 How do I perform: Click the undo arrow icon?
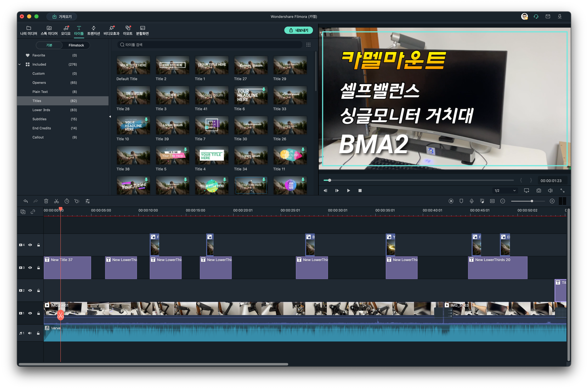tap(26, 201)
